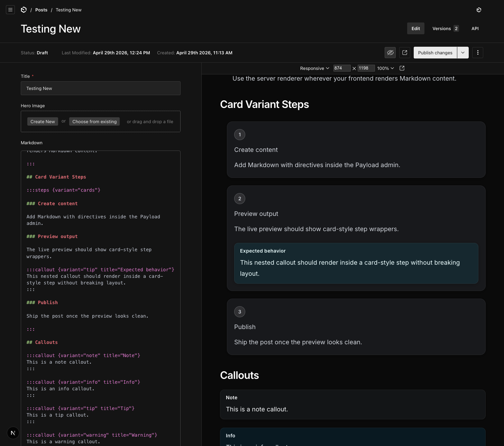This screenshot has width=504, height=446.
Task: Click 'Testing New' in the breadcrumb
Action: coord(68,10)
